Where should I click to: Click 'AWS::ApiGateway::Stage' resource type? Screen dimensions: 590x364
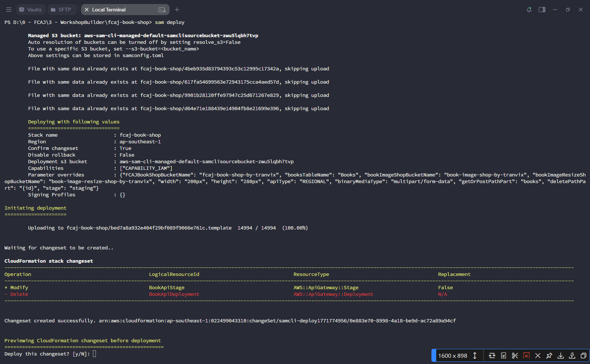pyautogui.click(x=326, y=287)
